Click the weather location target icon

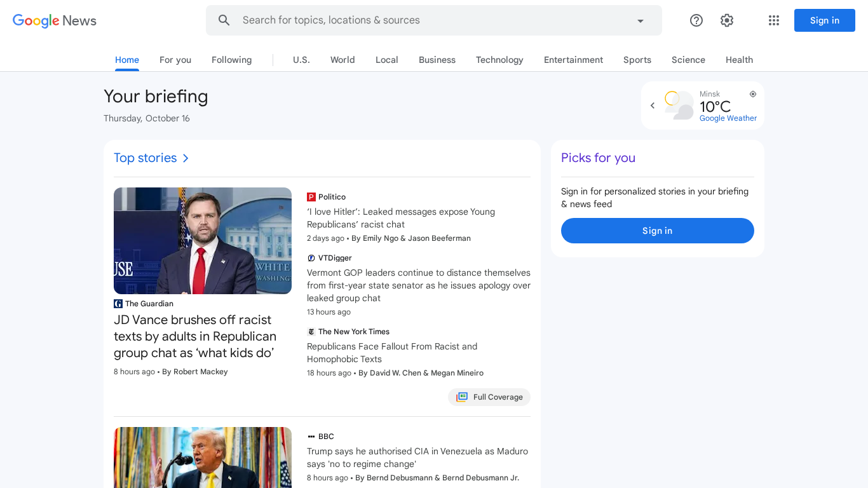coord(753,94)
